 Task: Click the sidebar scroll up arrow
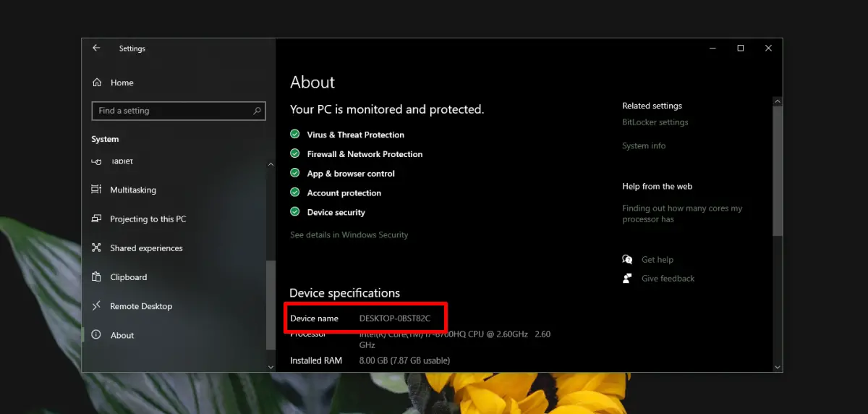point(271,165)
